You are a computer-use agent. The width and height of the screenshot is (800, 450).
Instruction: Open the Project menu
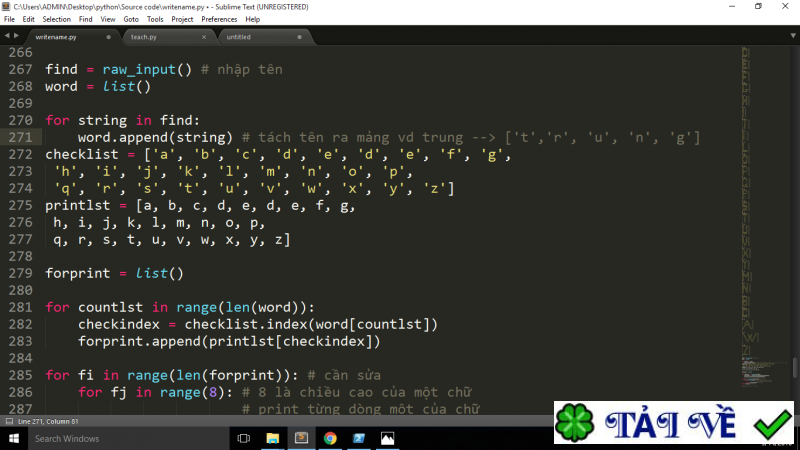pos(182,19)
